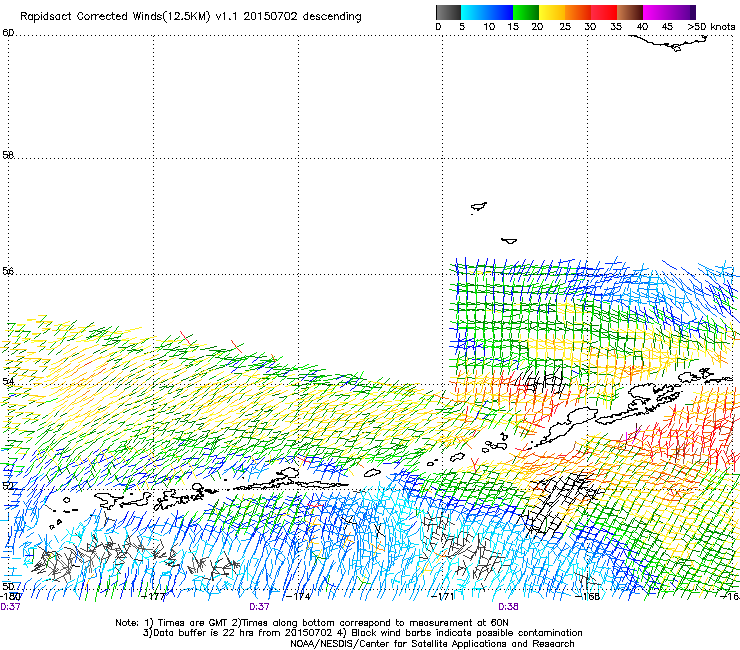Click the longitude label -171
This screenshot has height=650, width=740.
pos(443,596)
